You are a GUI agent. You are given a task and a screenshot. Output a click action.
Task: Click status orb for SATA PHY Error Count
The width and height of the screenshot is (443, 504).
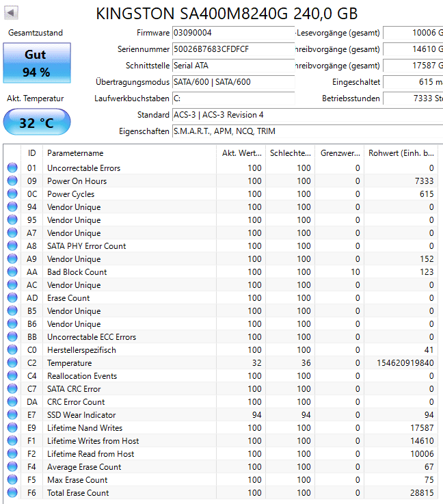click(12, 246)
